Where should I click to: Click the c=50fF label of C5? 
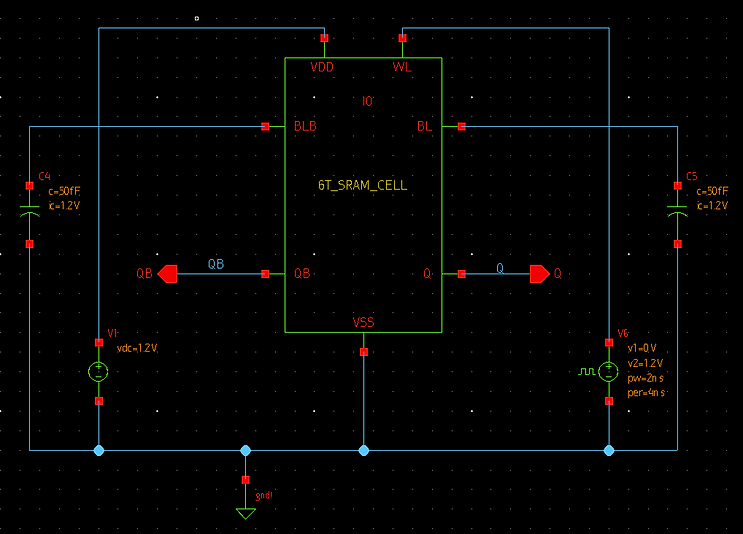point(712,191)
